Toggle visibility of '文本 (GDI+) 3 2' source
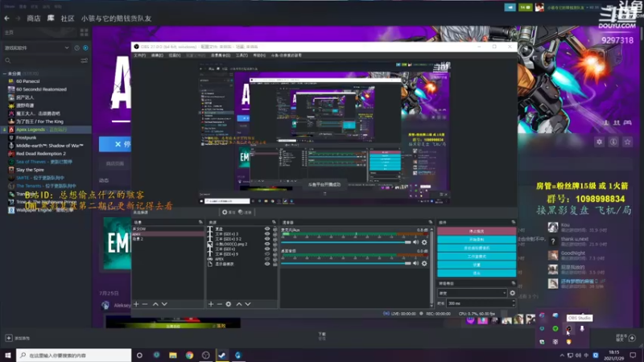This screenshot has height=362, width=644. [x=267, y=239]
